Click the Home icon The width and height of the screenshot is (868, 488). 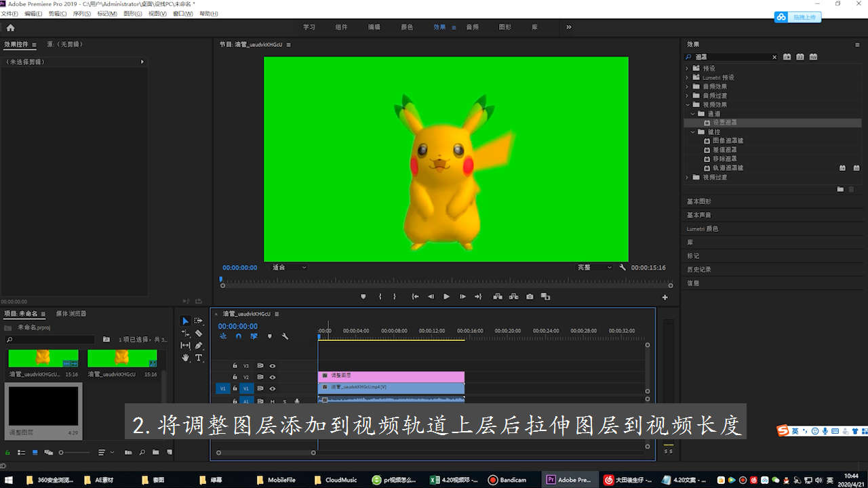10,28
